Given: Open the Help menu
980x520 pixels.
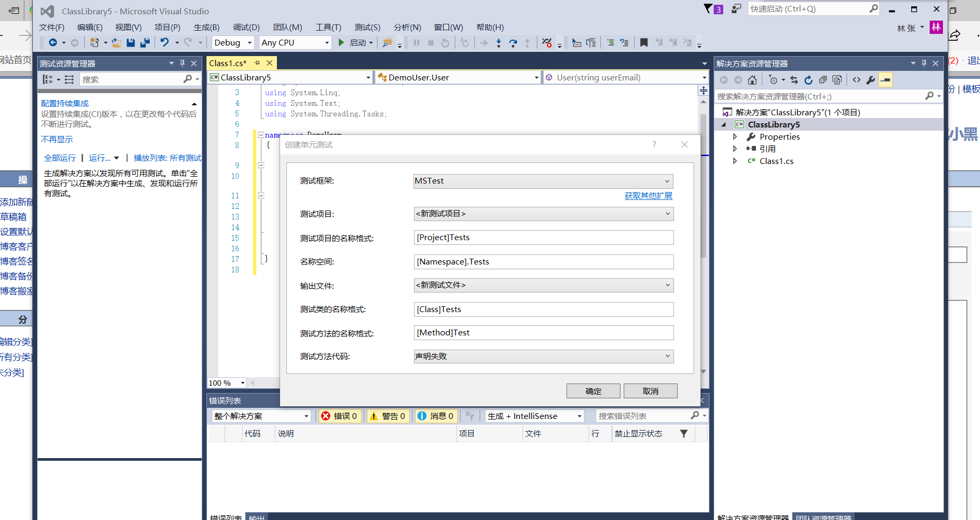Looking at the screenshot, I should tap(490, 28).
